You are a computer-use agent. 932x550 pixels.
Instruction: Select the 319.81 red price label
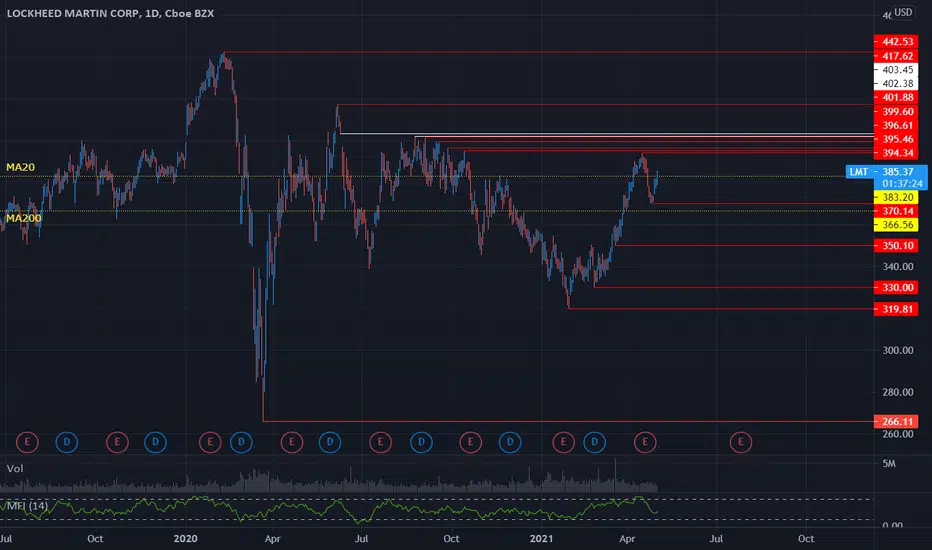click(896, 309)
